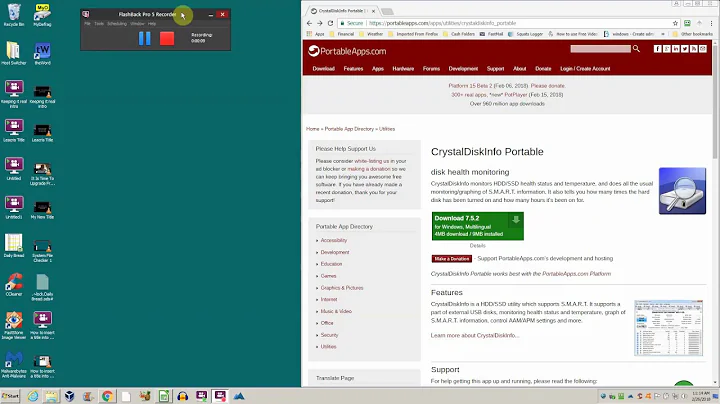Image resolution: width=720 pixels, height=404 pixels.
Task: Open a new Chrome tab
Action: pos(387,11)
